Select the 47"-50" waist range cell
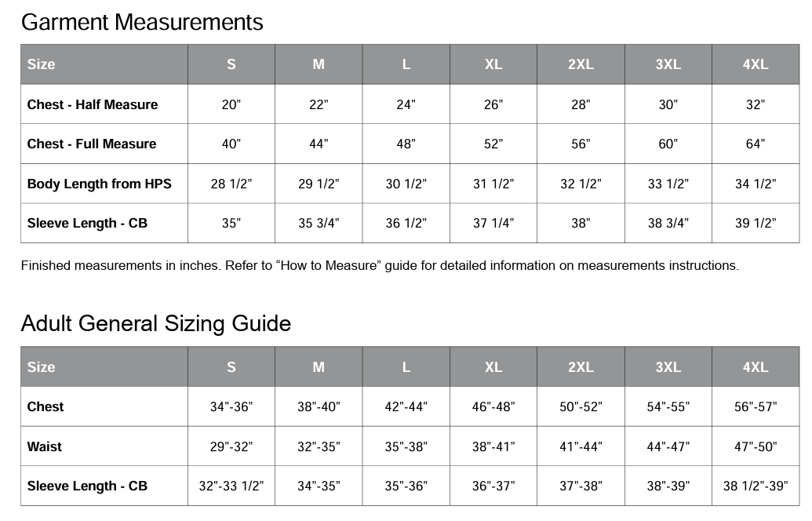 pos(755,446)
